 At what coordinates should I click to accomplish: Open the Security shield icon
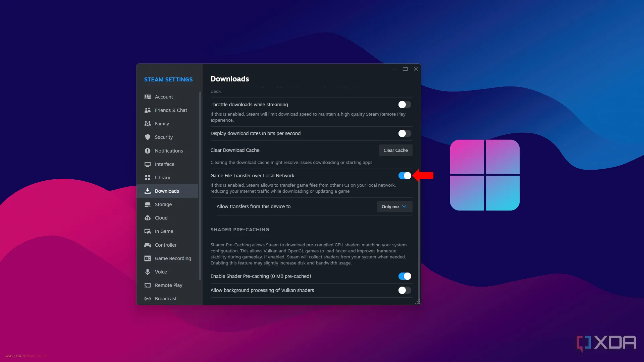[147, 137]
